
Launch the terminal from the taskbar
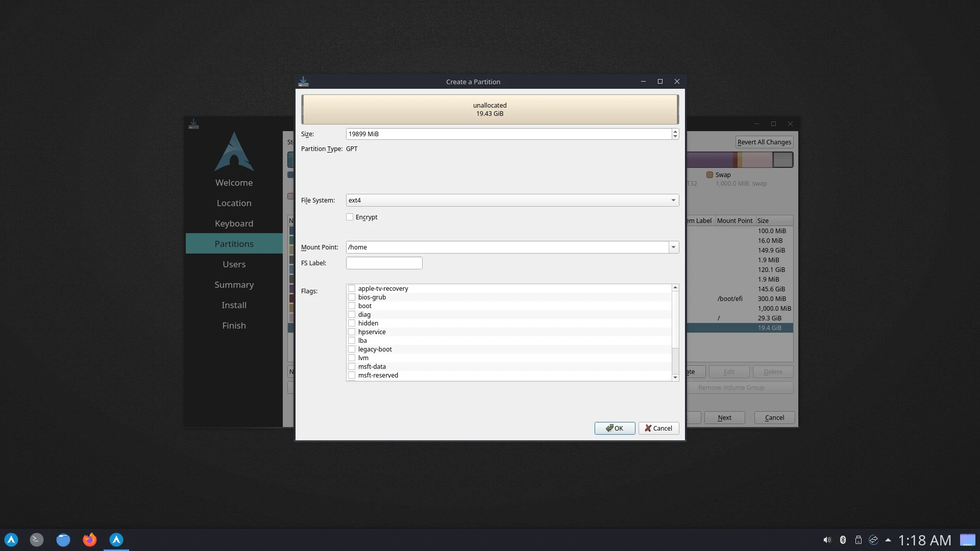point(37,540)
